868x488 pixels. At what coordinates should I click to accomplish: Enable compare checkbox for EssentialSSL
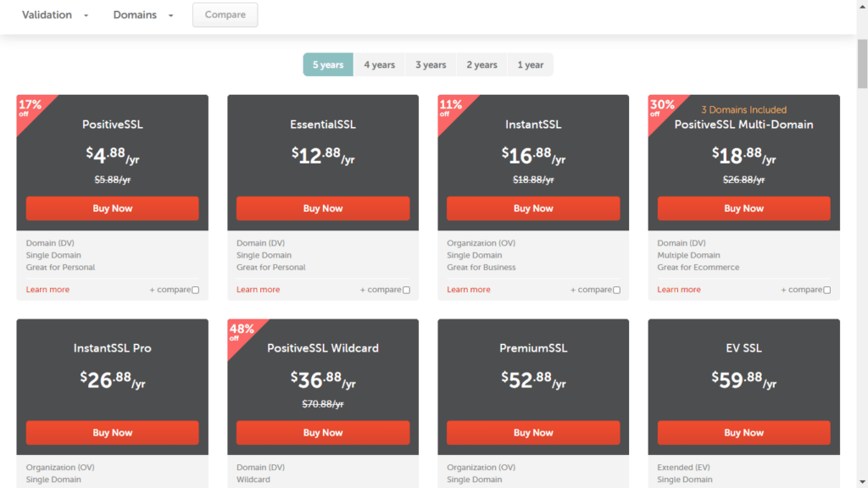pyautogui.click(x=406, y=291)
